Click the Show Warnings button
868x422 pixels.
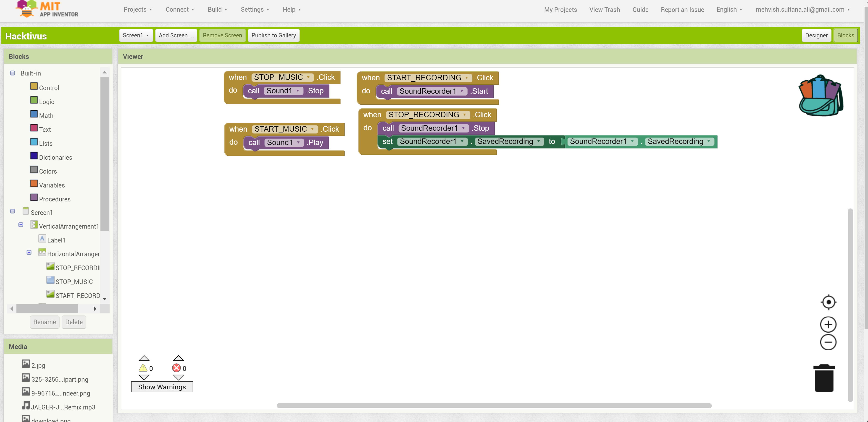coord(162,387)
